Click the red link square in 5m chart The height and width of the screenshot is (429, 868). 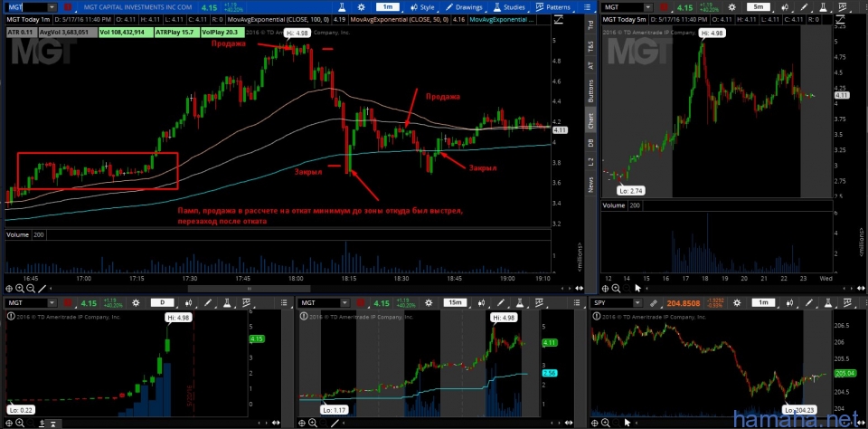[x=664, y=7]
